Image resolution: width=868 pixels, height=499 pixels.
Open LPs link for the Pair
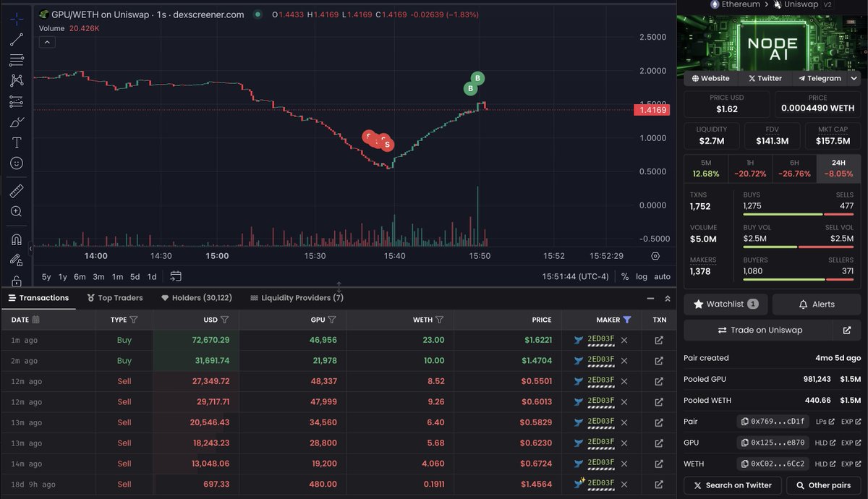(825, 422)
